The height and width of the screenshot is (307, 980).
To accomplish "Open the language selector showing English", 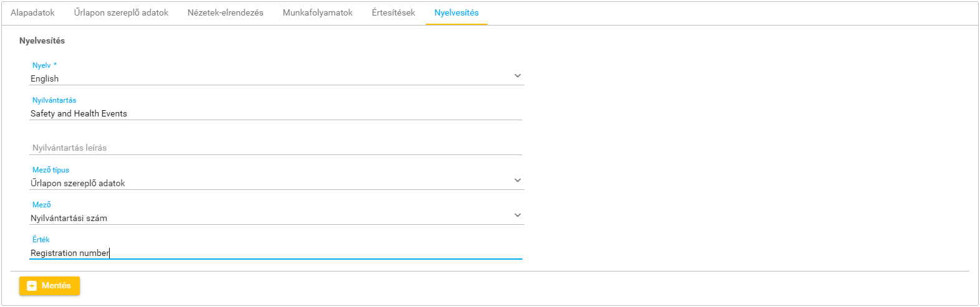I will coord(268,78).
